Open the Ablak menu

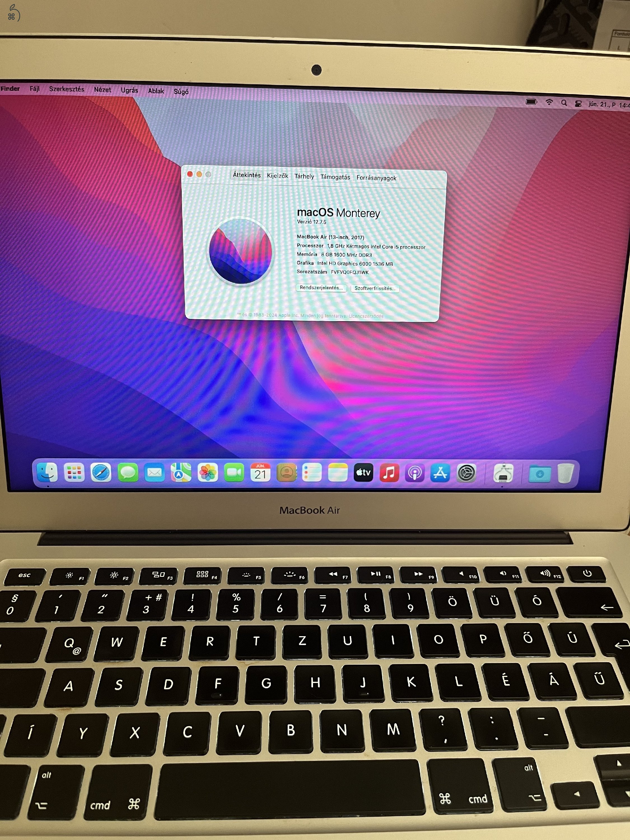tap(156, 91)
